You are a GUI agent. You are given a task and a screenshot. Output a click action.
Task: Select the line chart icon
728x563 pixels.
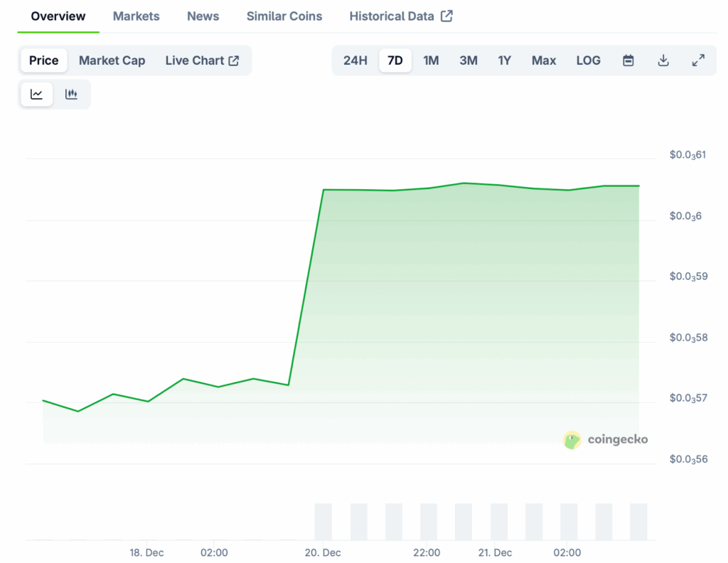pyautogui.click(x=36, y=94)
